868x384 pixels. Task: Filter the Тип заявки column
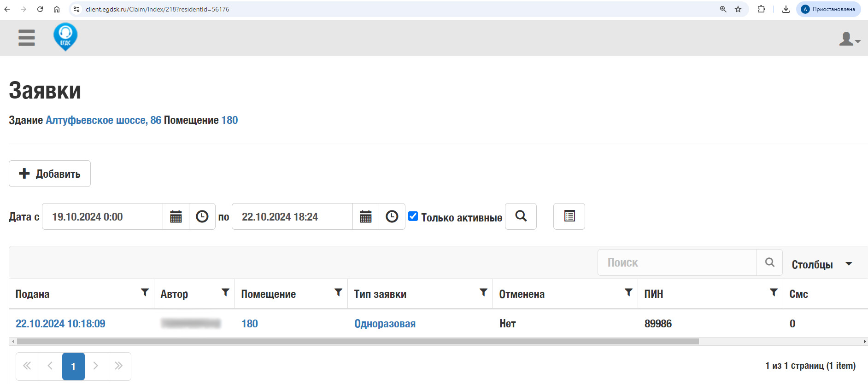click(x=483, y=293)
